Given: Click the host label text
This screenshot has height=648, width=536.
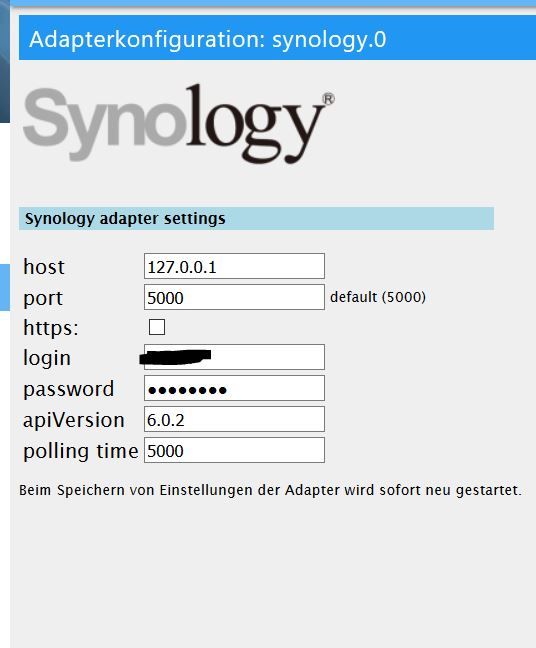Looking at the screenshot, I should [x=44, y=267].
